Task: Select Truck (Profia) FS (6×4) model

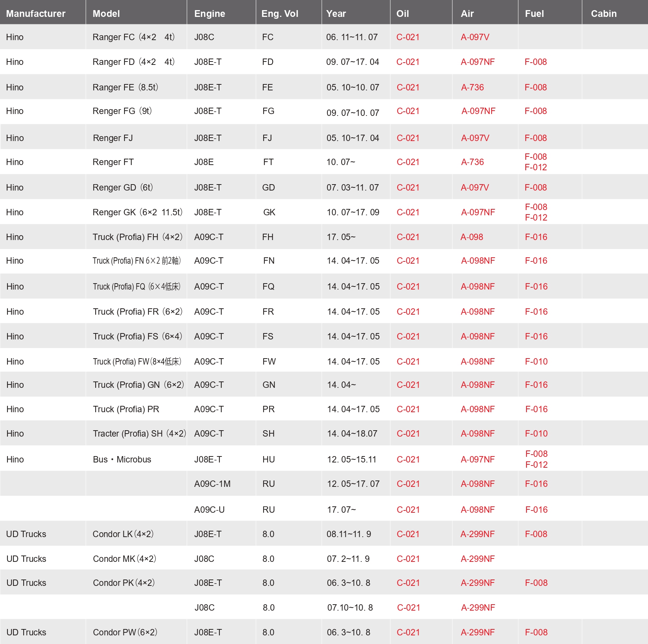Action: 138,336
